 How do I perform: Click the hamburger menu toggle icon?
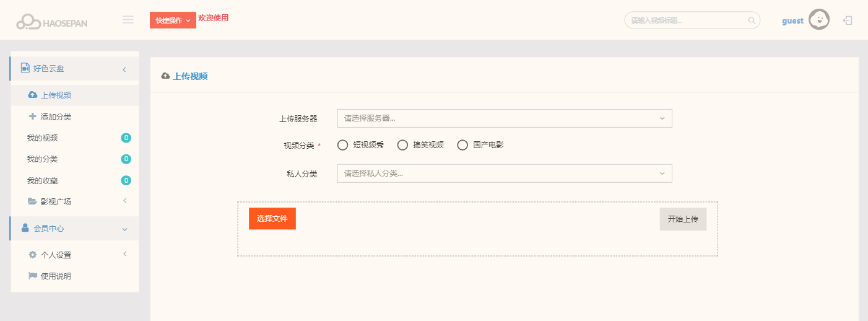[128, 20]
